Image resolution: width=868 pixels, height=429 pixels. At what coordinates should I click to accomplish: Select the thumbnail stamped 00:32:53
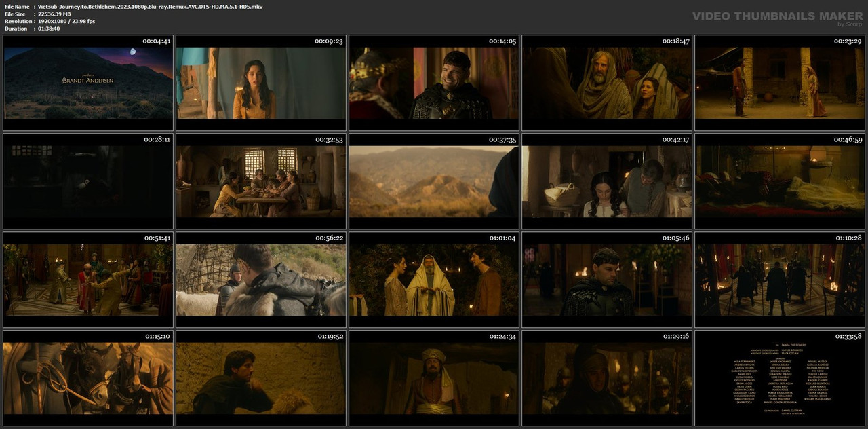point(261,181)
